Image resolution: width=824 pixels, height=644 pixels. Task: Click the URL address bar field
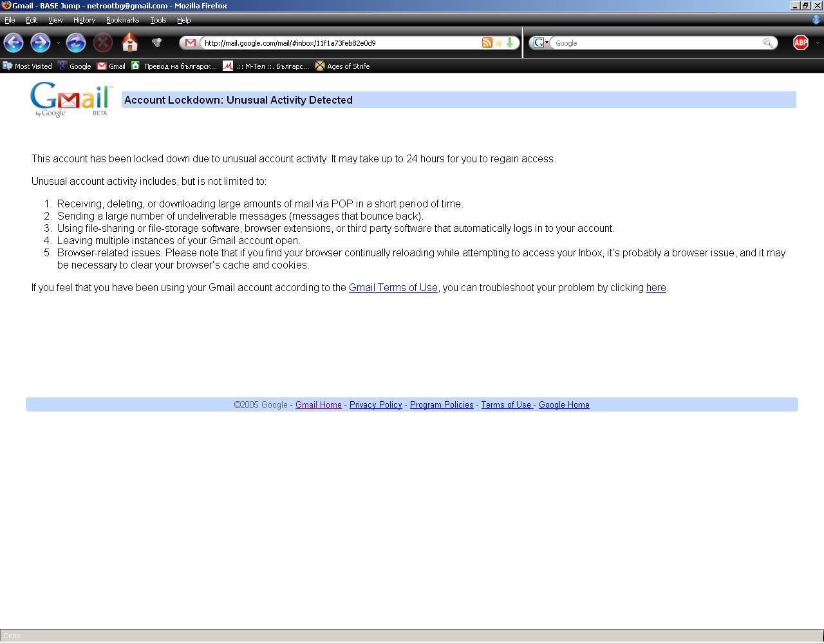pyautogui.click(x=340, y=43)
